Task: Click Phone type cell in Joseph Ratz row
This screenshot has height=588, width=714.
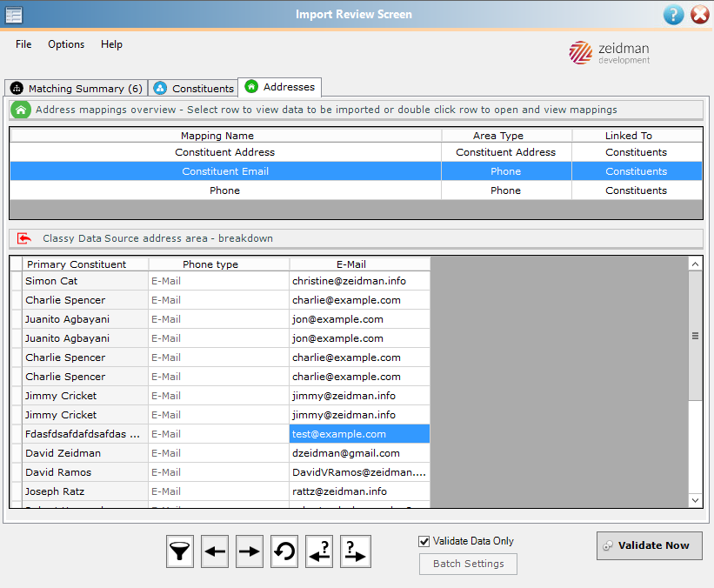Action: coord(219,491)
